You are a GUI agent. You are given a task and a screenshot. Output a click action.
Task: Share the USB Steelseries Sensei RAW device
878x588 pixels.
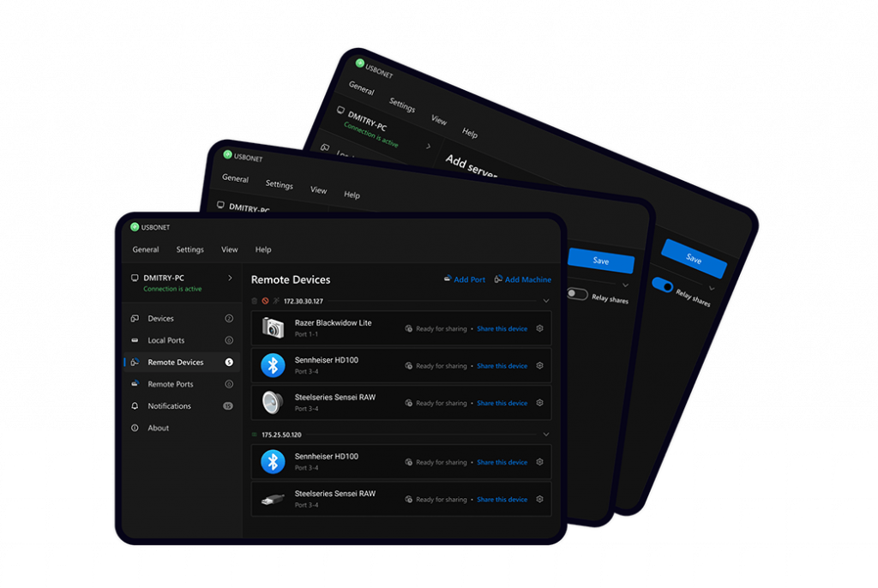coord(502,499)
